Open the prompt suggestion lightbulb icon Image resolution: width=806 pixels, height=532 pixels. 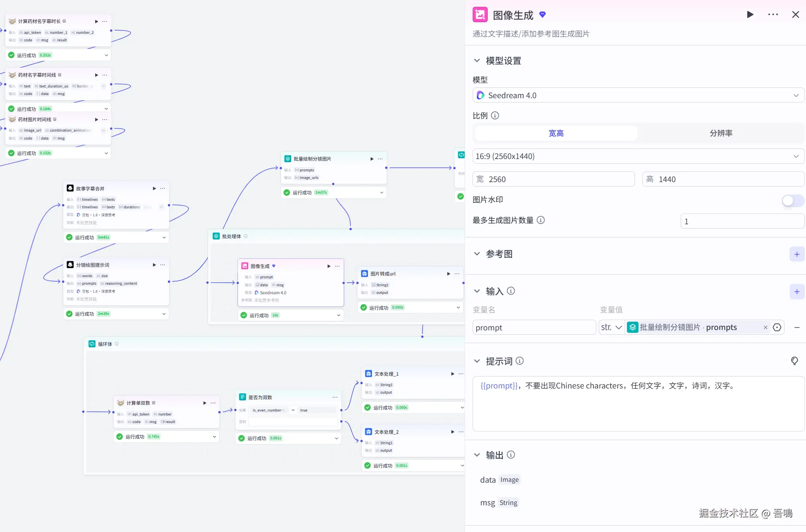[794, 361]
